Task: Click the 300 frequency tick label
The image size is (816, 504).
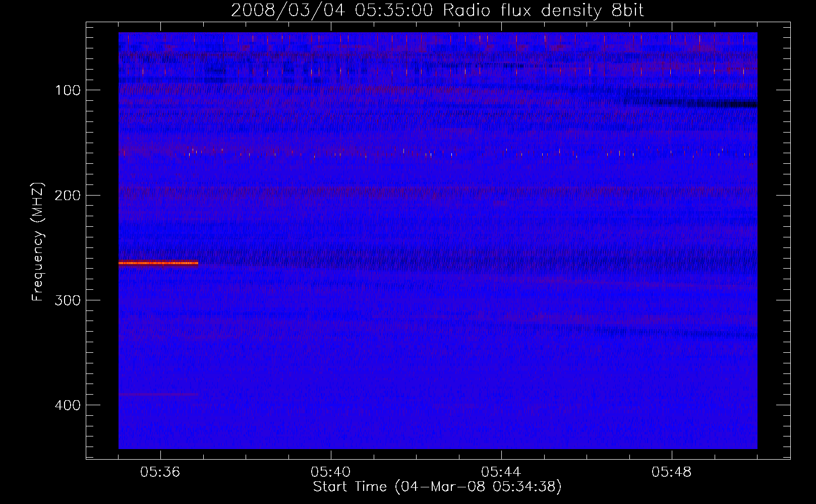Action: pyautogui.click(x=68, y=300)
